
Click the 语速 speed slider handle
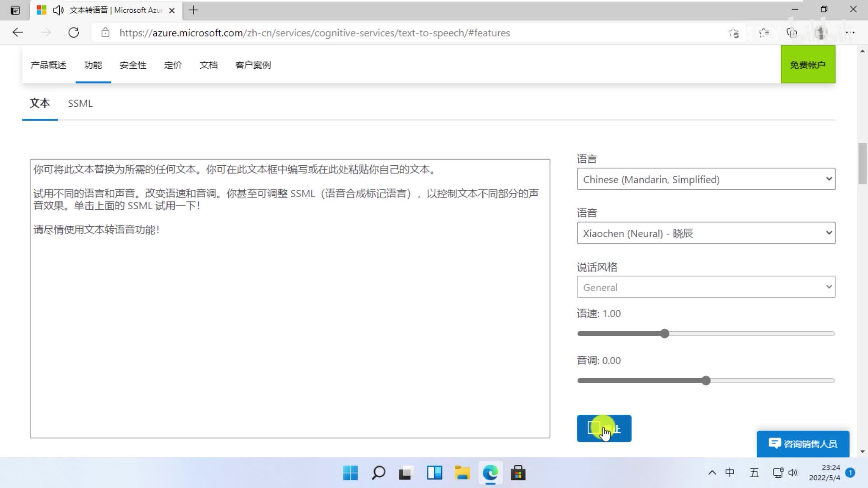pyautogui.click(x=665, y=334)
